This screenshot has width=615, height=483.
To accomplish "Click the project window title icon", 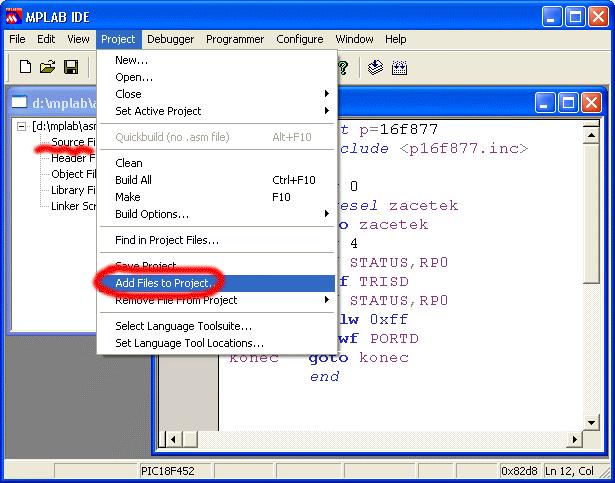I will tap(19, 102).
